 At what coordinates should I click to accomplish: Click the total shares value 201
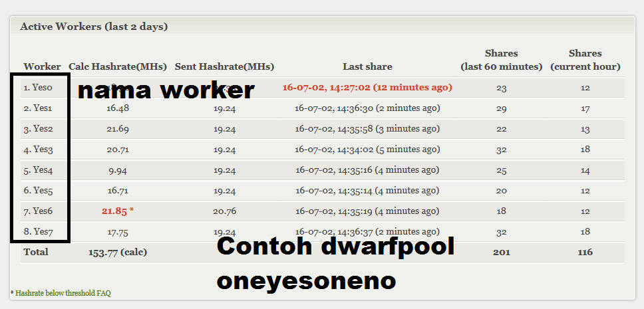501,252
